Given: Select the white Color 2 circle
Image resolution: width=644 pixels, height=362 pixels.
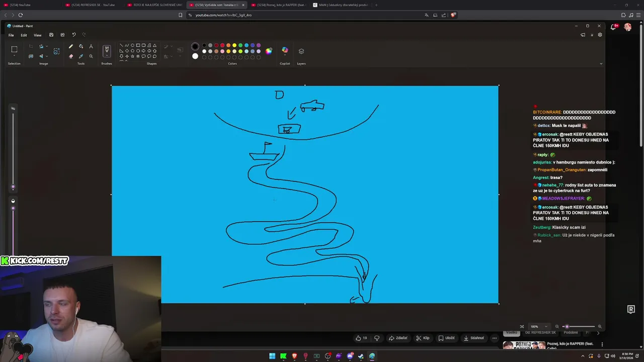Looking at the screenshot, I should pyautogui.click(x=195, y=56).
